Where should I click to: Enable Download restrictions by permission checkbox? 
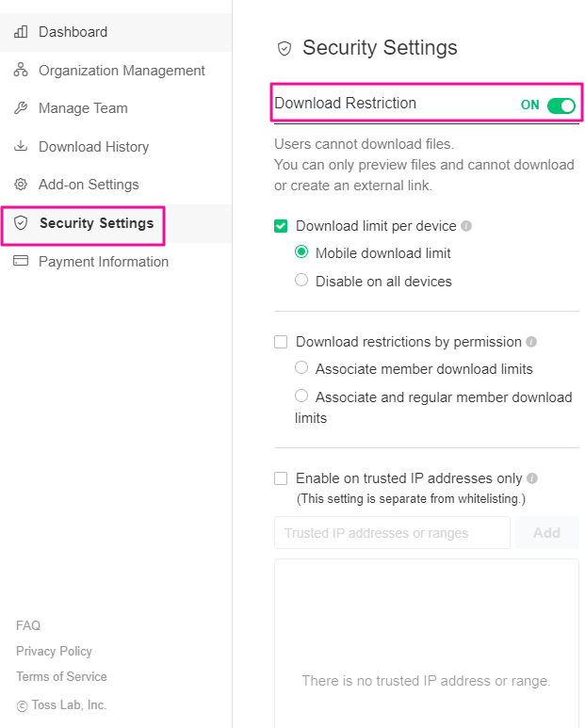click(281, 342)
